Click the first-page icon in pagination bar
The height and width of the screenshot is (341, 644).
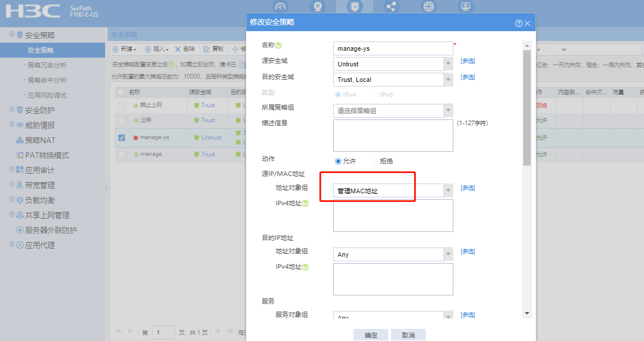[x=120, y=331]
